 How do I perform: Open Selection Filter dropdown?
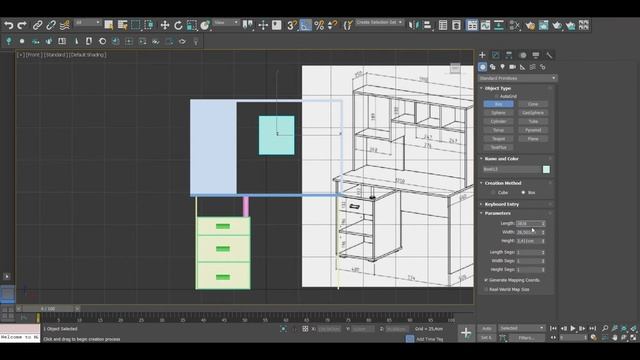[x=88, y=22]
